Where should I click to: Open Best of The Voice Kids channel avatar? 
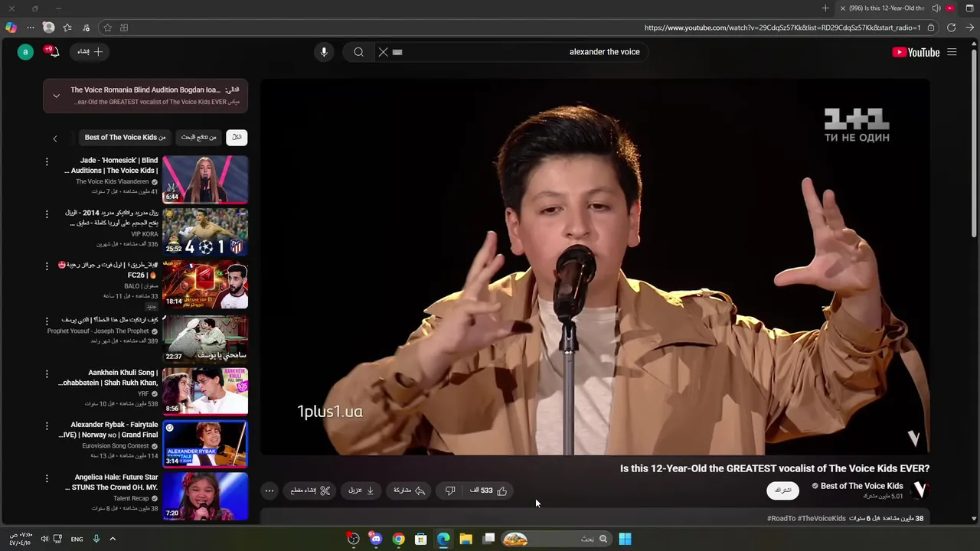pyautogui.click(x=920, y=490)
